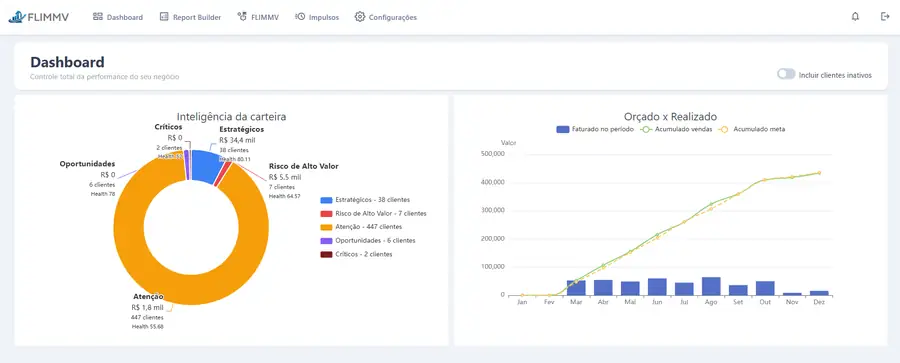Toggle Risco de Alto Valor legend entry

[x=373, y=213]
